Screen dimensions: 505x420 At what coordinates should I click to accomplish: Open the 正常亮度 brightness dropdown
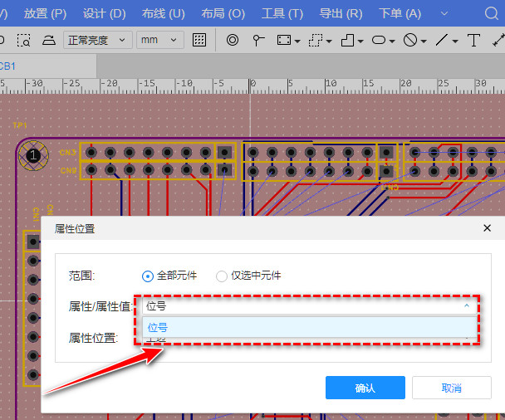(98, 40)
